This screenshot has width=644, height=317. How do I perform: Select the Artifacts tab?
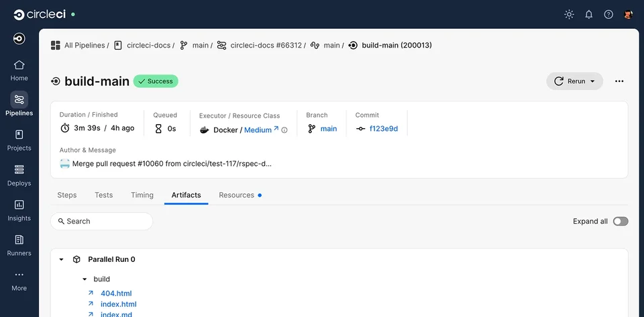point(186,195)
